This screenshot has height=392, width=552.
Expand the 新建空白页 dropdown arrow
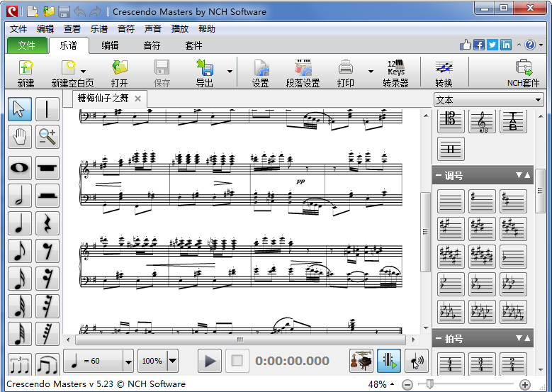click(x=83, y=71)
